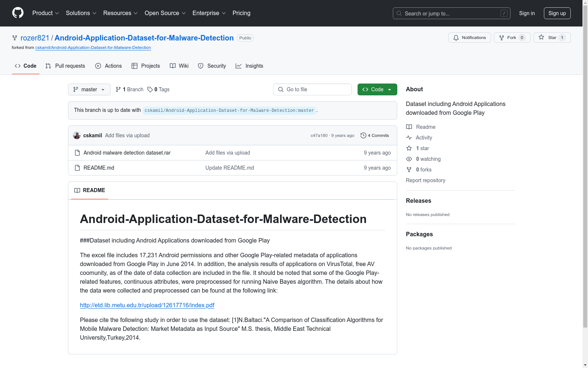Viewport: 588px width, 368px height.
Task: Open the upstream master branch comparison link
Action: [229, 110]
